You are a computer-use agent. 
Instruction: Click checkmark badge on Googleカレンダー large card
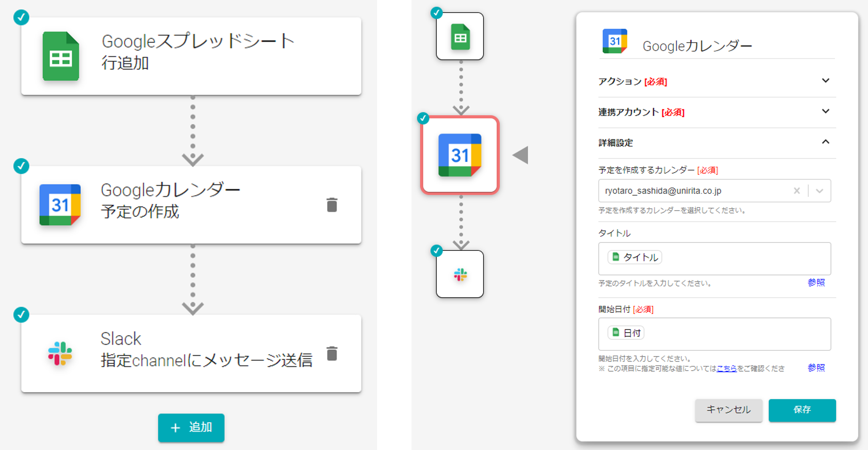pyautogui.click(x=21, y=166)
